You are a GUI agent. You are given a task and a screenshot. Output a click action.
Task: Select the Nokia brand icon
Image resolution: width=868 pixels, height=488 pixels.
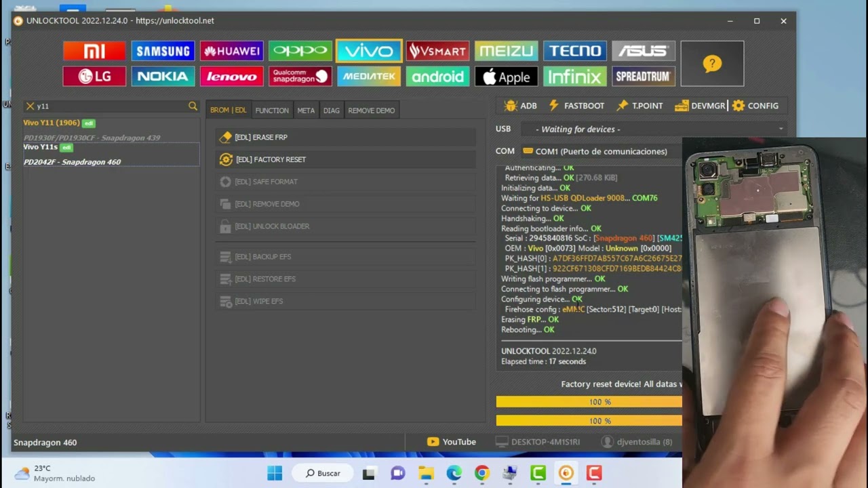163,77
